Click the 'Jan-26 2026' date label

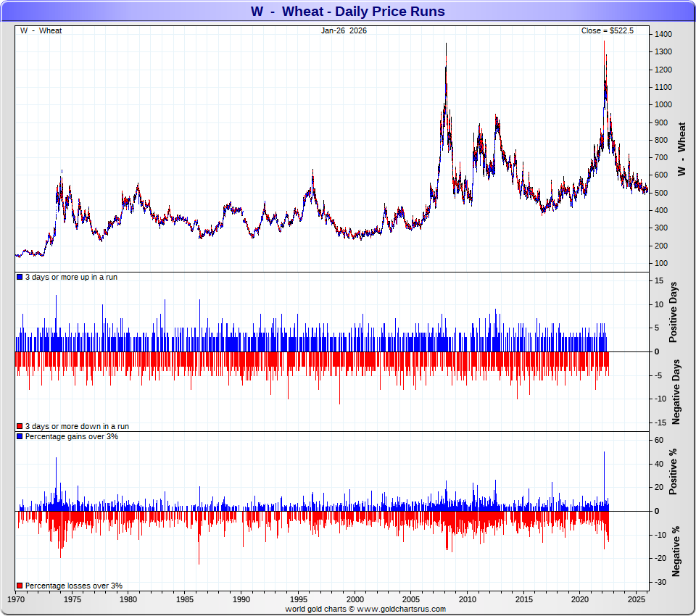click(344, 30)
